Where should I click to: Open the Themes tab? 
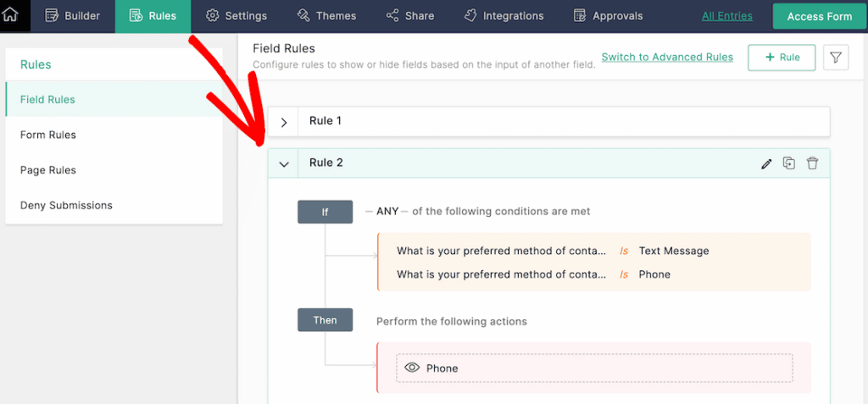(326, 16)
